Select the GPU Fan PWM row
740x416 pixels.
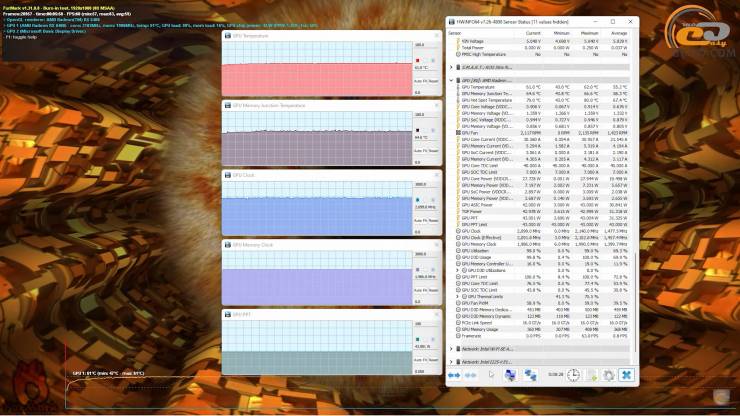[x=542, y=303]
